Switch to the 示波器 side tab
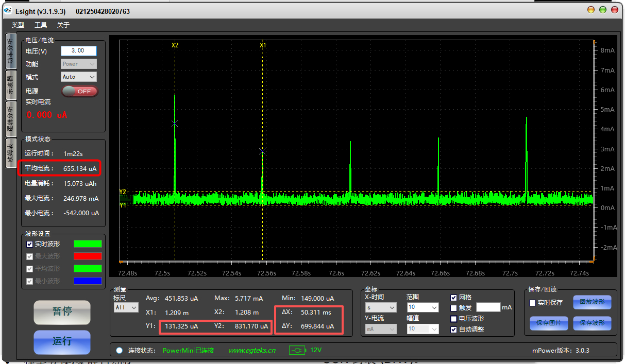Screen dimensions: 625x364 coord(10,85)
